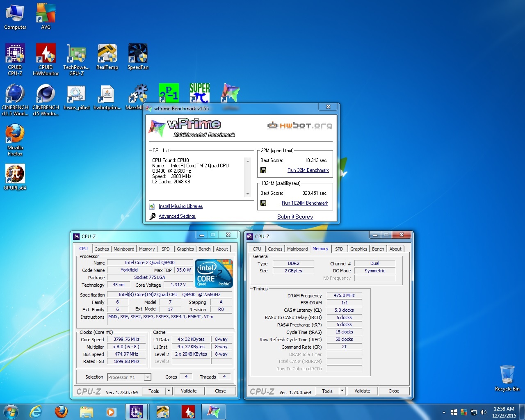Open CINEBENCH r11.5 desktop shortcut
This screenshot has width=525, height=420.
point(15,100)
